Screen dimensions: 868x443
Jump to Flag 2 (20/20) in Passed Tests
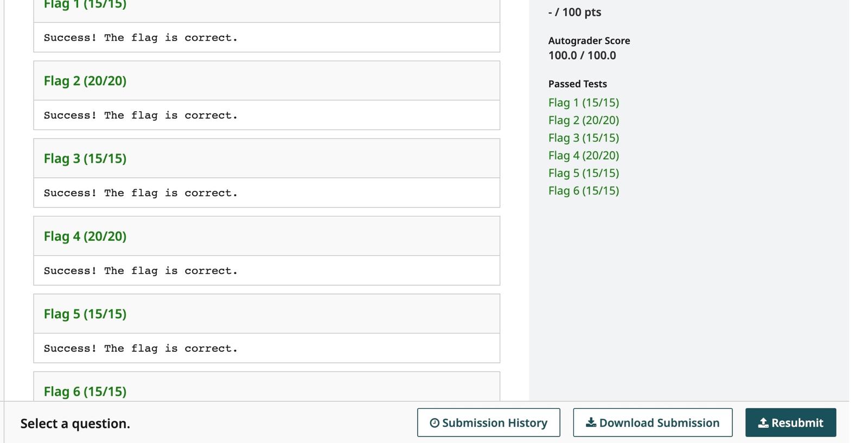point(583,120)
